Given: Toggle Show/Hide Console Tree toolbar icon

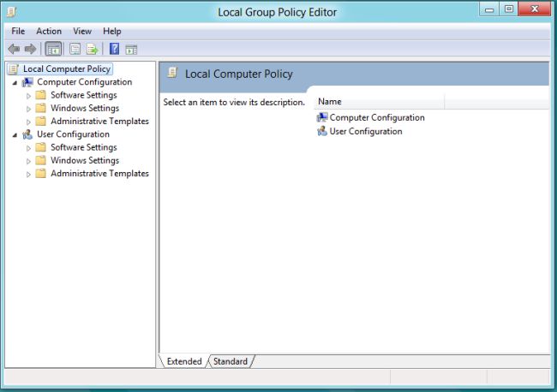Looking at the screenshot, I should point(54,49).
